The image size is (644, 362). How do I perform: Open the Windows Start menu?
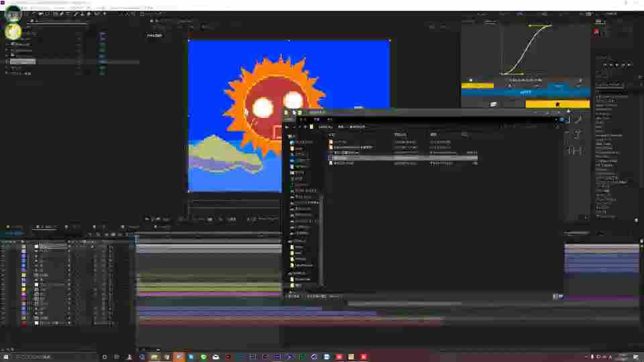click(6, 357)
